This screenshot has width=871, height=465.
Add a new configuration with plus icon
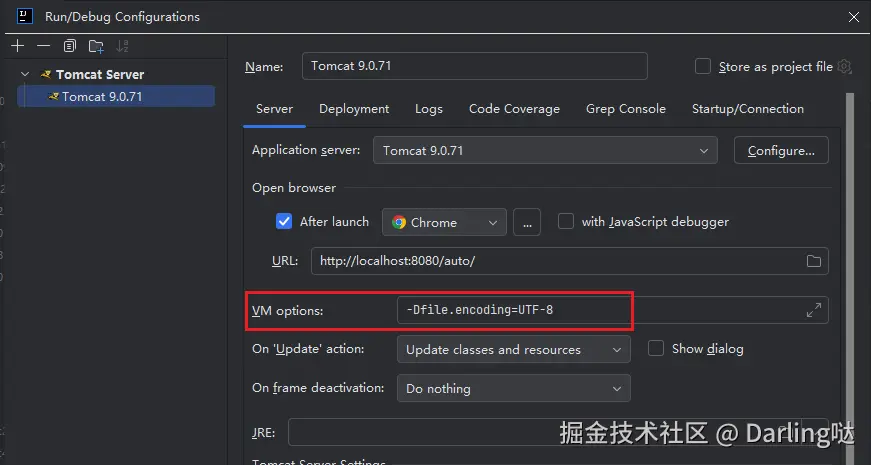pyautogui.click(x=18, y=46)
